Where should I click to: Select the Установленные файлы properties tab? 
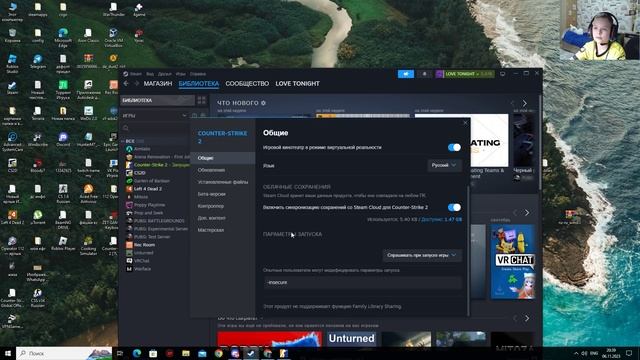point(223,182)
